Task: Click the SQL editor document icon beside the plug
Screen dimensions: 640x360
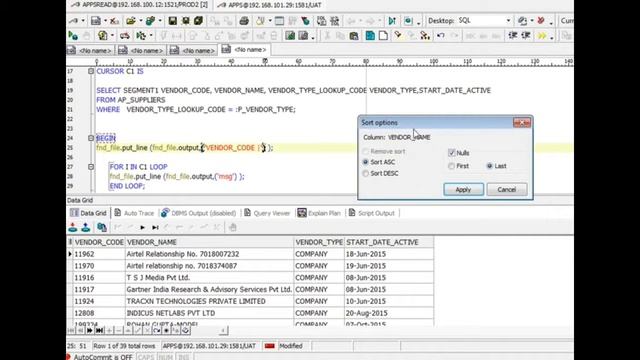Action: (x=96, y=21)
